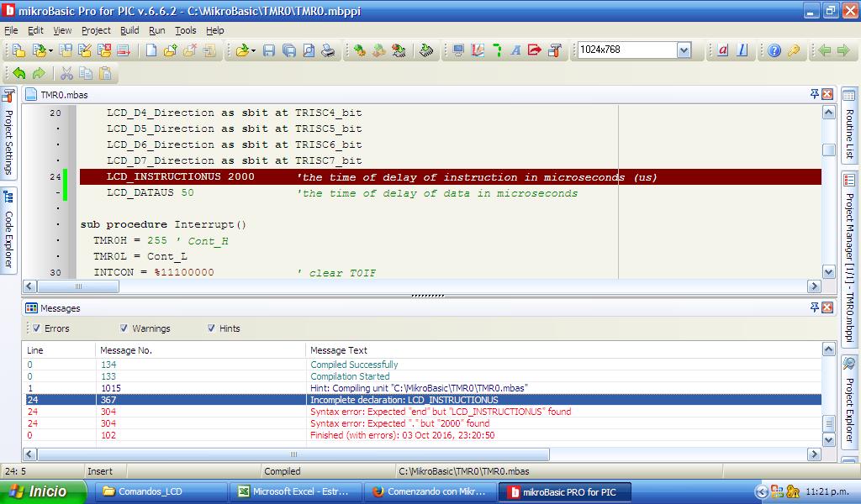861x504 pixels.
Task: Click the Copy icon in edit toolbar
Action: pyautogui.click(x=86, y=73)
